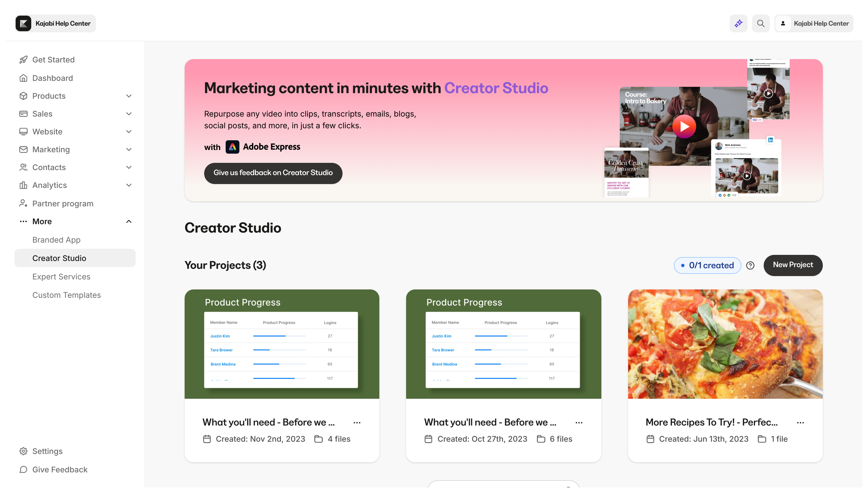Click the LinkedIn icon in banner
Image resolution: width=868 pixels, height=493 pixels.
pos(770,140)
